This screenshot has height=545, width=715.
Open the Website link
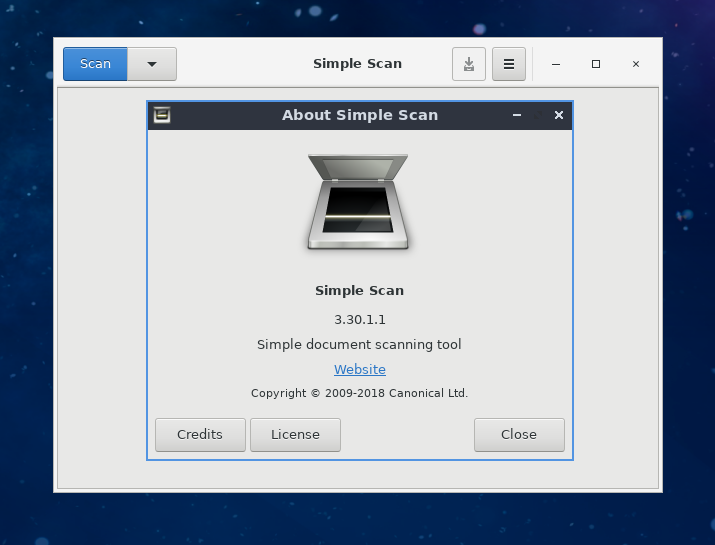[360, 369]
